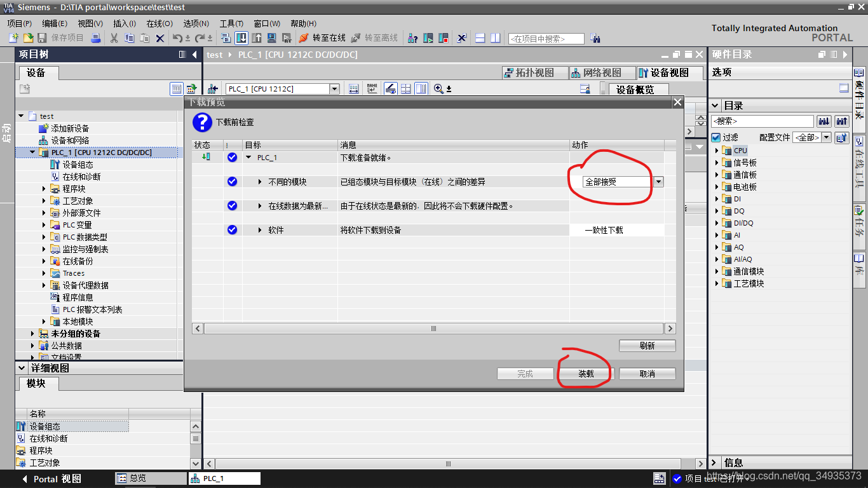
Task: Click the stop CPU icon
Action: [443, 38]
